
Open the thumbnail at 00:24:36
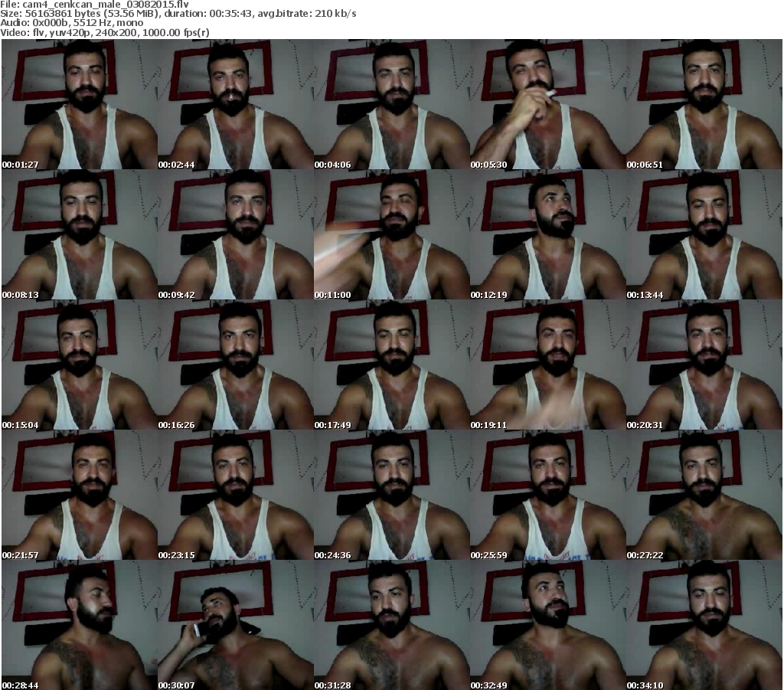(392, 495)
